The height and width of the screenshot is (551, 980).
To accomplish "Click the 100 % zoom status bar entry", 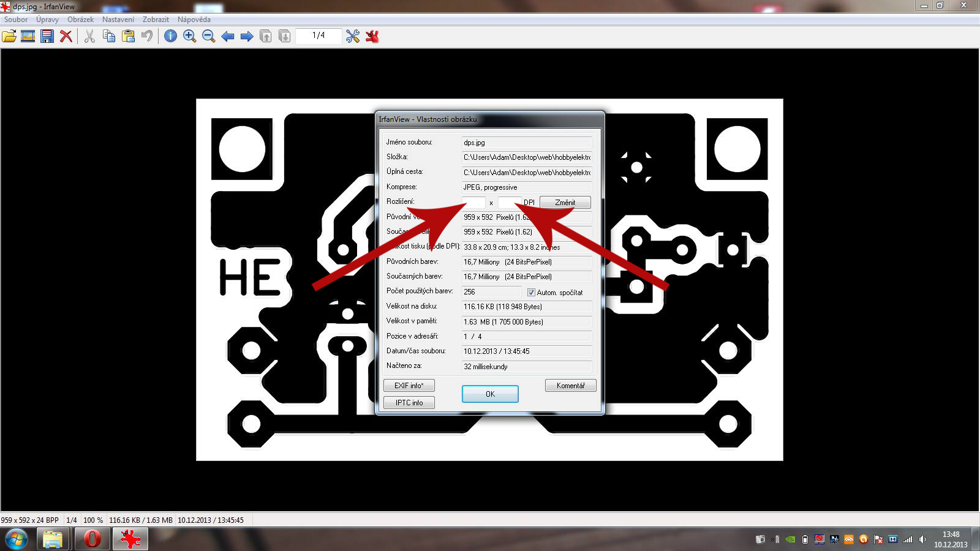I will click(93, 520).
